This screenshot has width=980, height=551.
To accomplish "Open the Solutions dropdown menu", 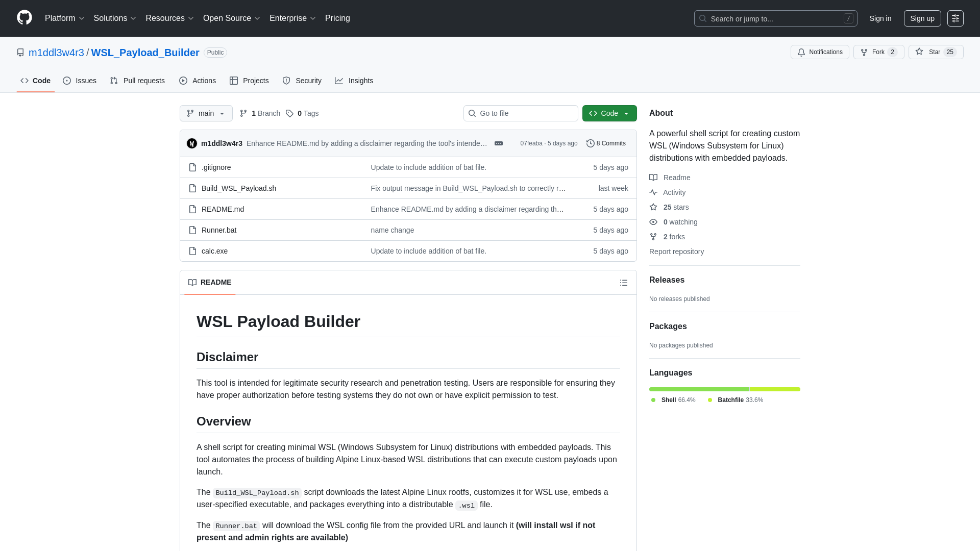I will (x=115, y=18).
